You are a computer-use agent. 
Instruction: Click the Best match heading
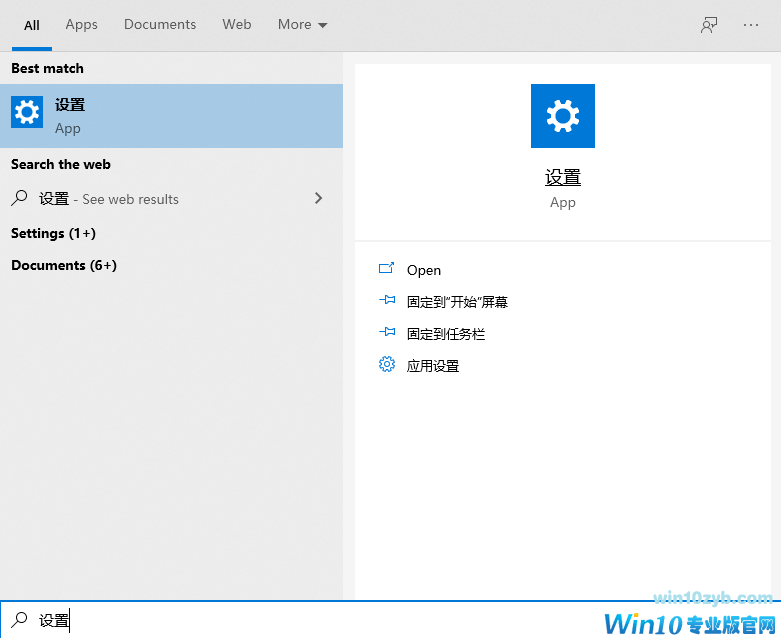point(47,68)
